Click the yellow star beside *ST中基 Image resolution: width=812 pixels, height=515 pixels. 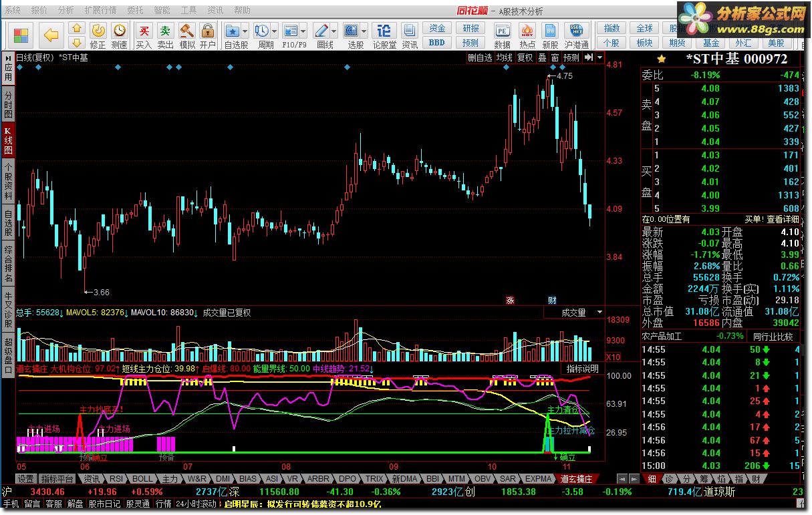[x=662, y=59]
